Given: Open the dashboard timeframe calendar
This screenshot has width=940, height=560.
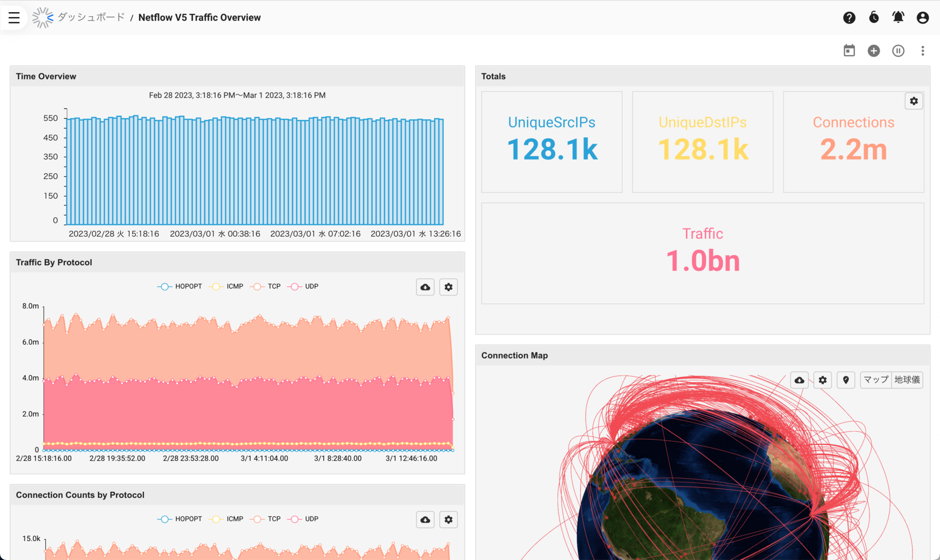Looking at the screenshot, I should [849, 50].
